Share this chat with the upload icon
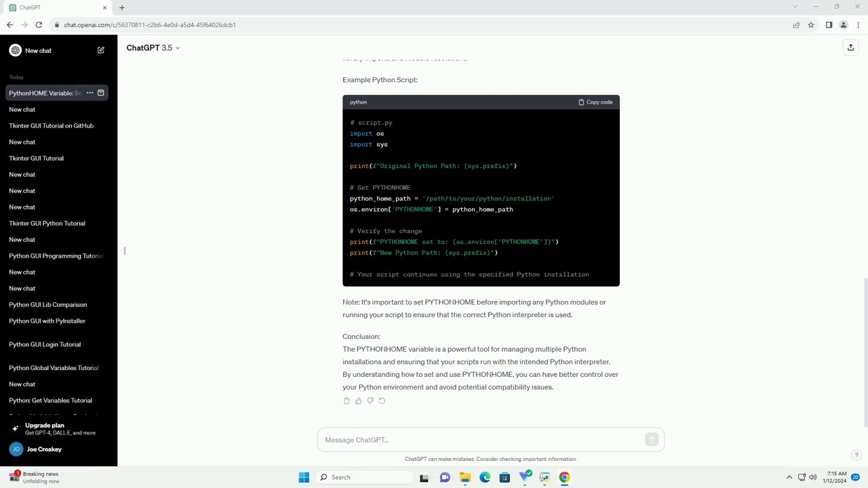The width and height of the screenshot is (868, 488). pos(850,47)
